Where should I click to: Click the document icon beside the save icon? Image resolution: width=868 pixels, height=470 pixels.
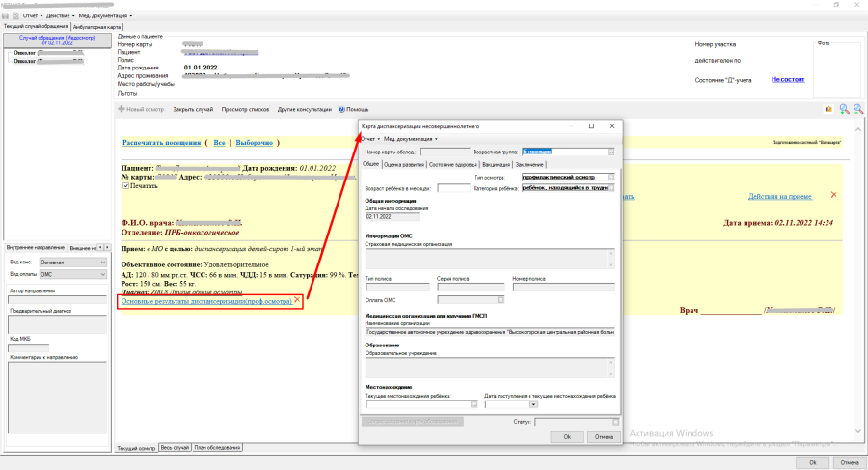[15, 16]
